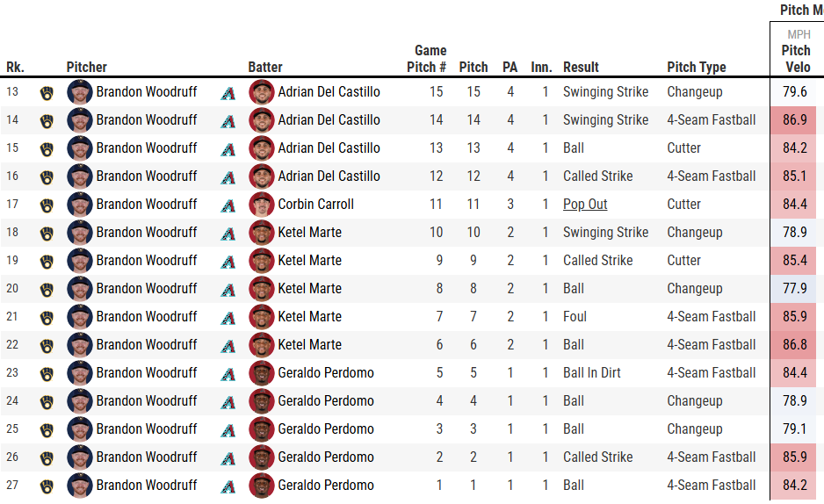Sort the table by Pitch Velo column
The width and height of the screenshot is (824, 504).
(796, 58)
